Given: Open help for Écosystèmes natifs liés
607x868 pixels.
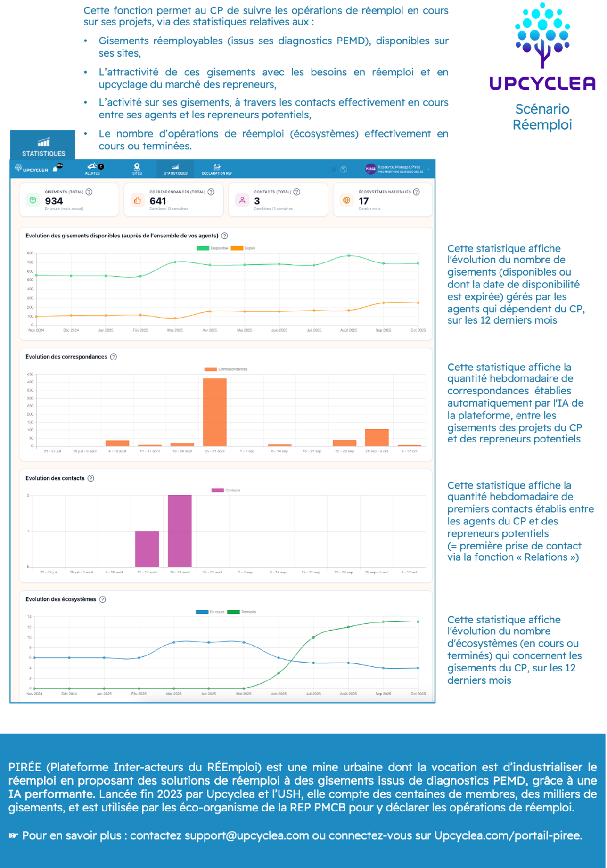Looking at the screenshot, I should click(x=417, y=192).
